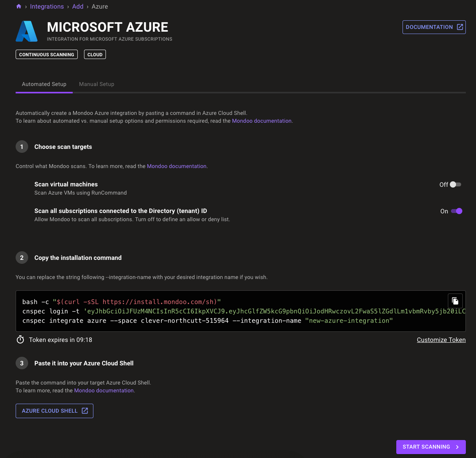Click the step 1 number badge
This screenshot has height=458, width=476.
click(22, 147)
